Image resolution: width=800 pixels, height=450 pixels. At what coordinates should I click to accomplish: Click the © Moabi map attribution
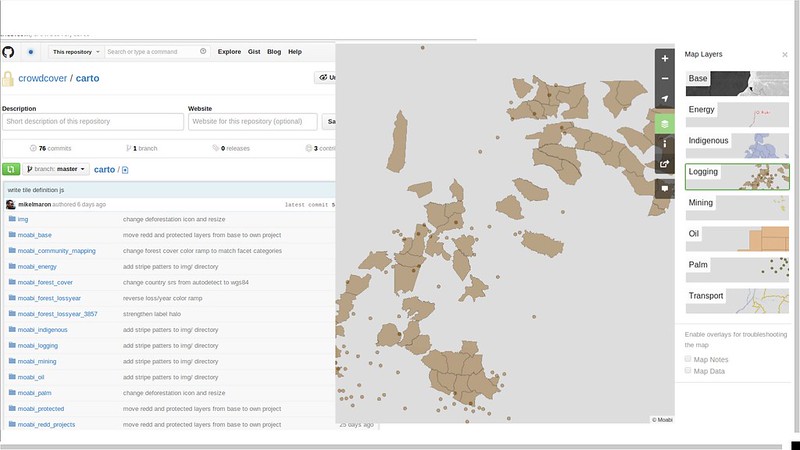tap(662, 419)
